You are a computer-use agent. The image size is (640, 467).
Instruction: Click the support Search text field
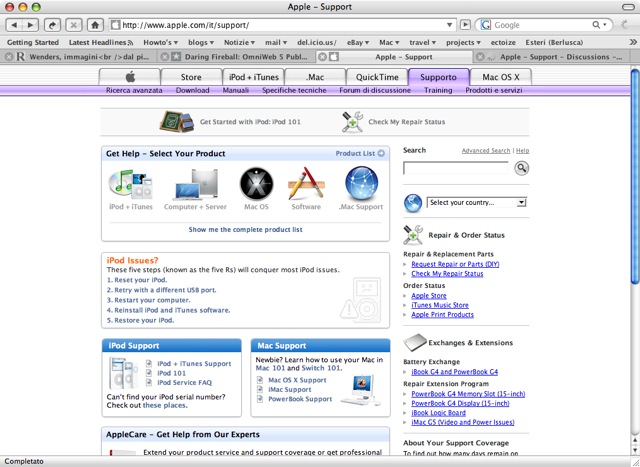coord(456,168)
